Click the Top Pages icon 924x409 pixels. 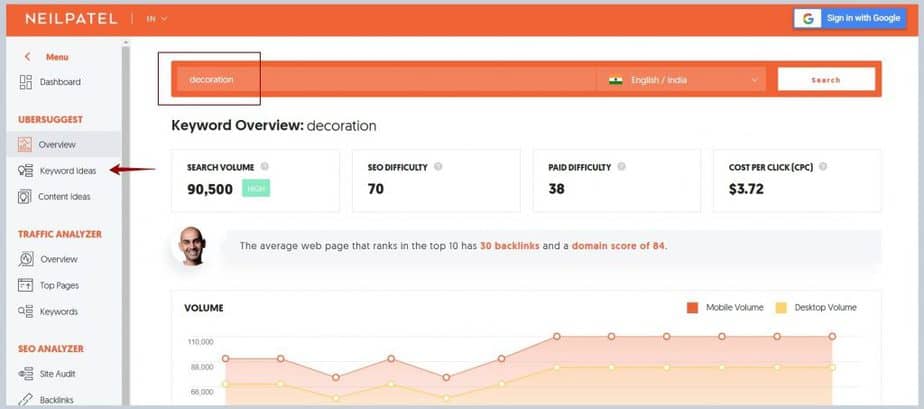click(x=25, y=285)
